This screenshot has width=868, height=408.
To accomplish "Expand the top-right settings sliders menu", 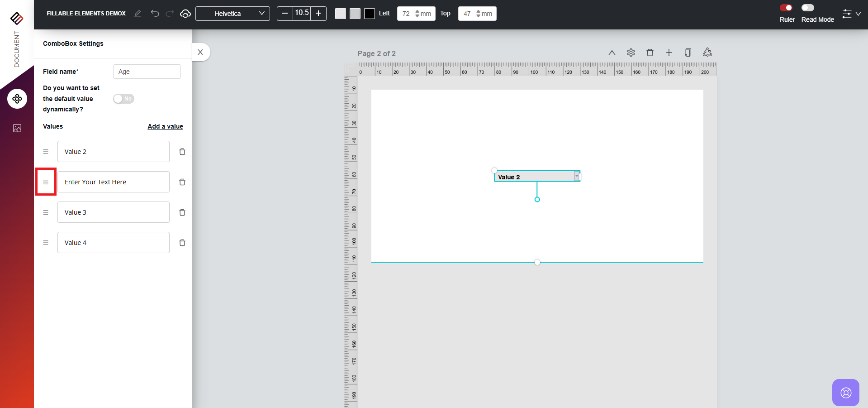I will (851, 14).
